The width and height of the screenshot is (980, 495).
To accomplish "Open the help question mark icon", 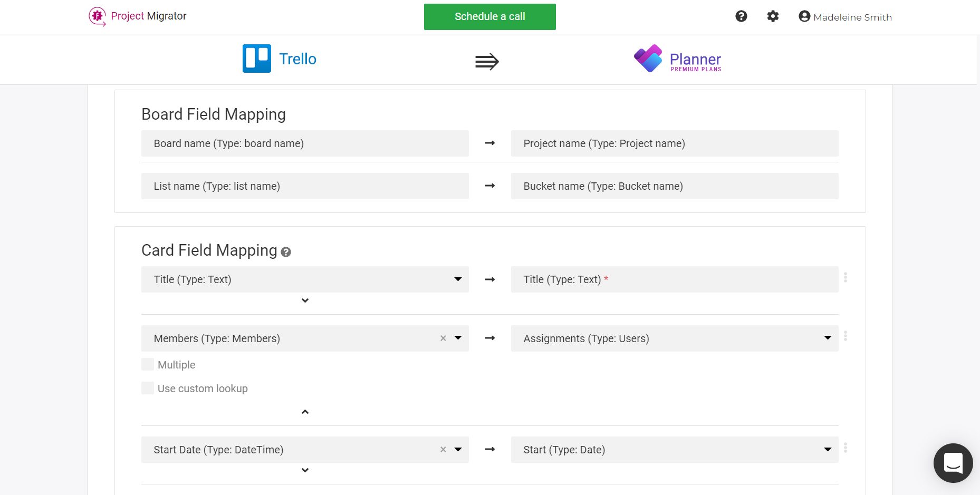I will [x=741, y=16].
